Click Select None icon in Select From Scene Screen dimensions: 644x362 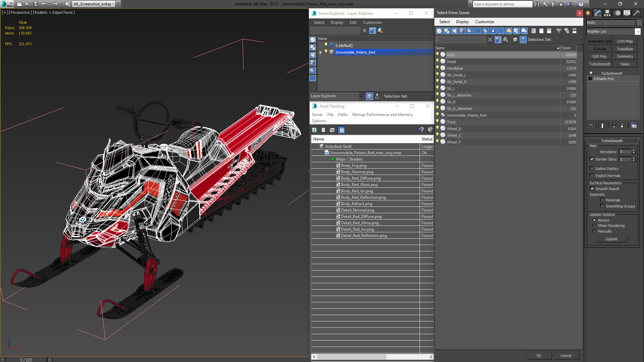[541, 31]
